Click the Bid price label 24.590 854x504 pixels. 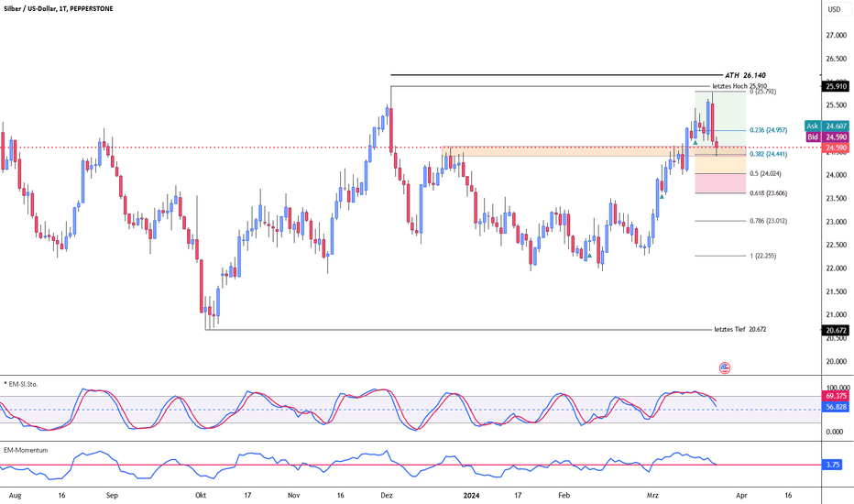835,137
